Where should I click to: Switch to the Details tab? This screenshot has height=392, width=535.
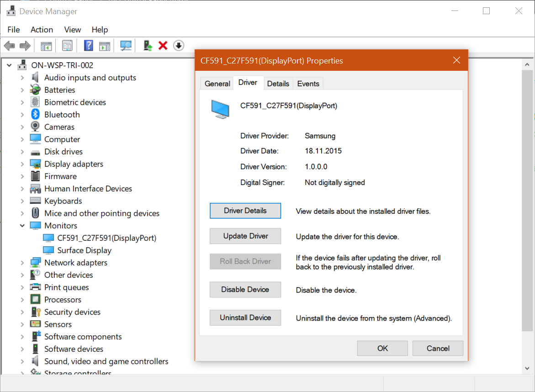pos(278,84)
